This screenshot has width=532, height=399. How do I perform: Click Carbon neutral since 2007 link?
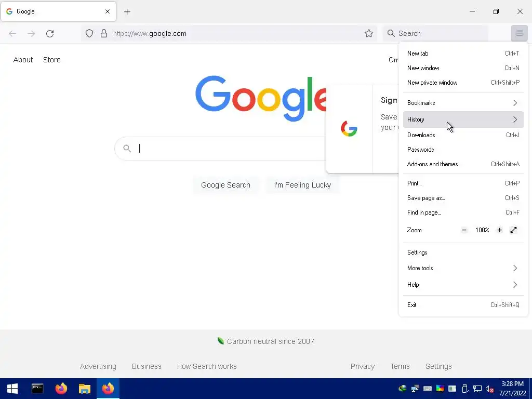point(266,341)
